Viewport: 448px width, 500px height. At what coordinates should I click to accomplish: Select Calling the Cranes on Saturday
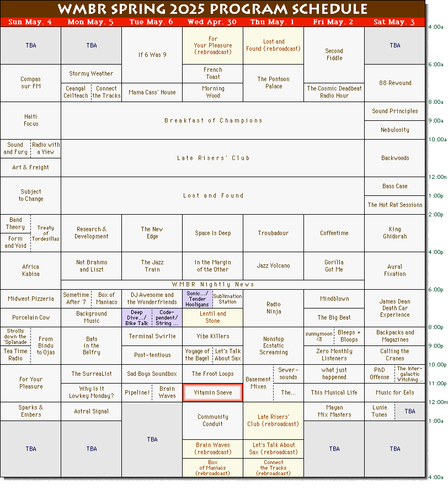394,355
